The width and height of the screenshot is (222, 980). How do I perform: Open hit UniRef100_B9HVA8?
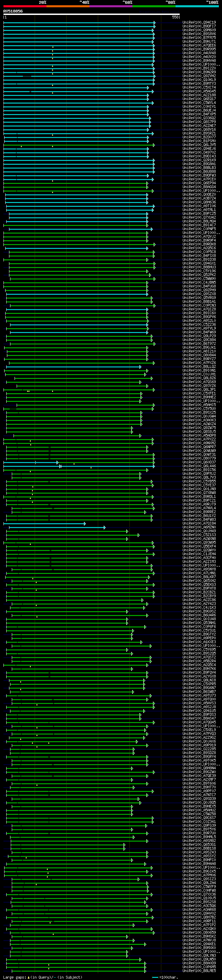pyautogui.click(x=199, y=60)
